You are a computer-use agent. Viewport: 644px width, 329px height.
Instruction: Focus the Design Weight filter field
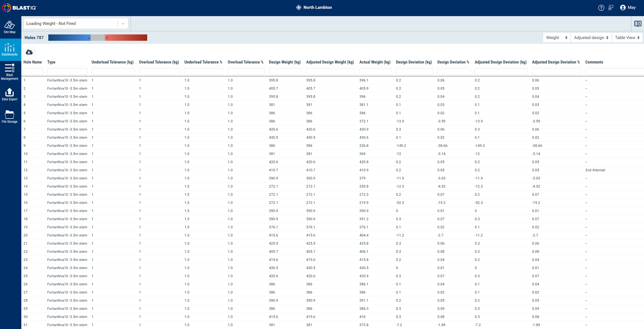pos(285,71)
